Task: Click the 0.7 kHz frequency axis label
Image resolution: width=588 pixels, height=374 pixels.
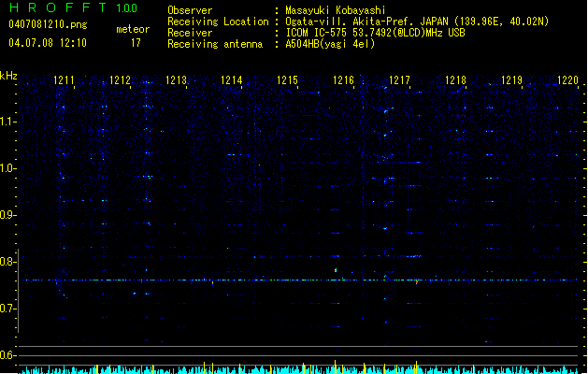Action: [7, 309]
